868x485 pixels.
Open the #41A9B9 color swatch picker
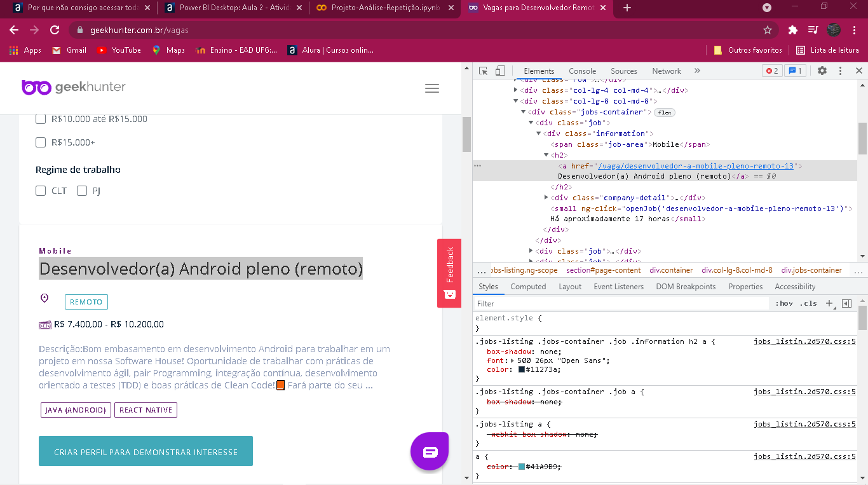[522, 467]
